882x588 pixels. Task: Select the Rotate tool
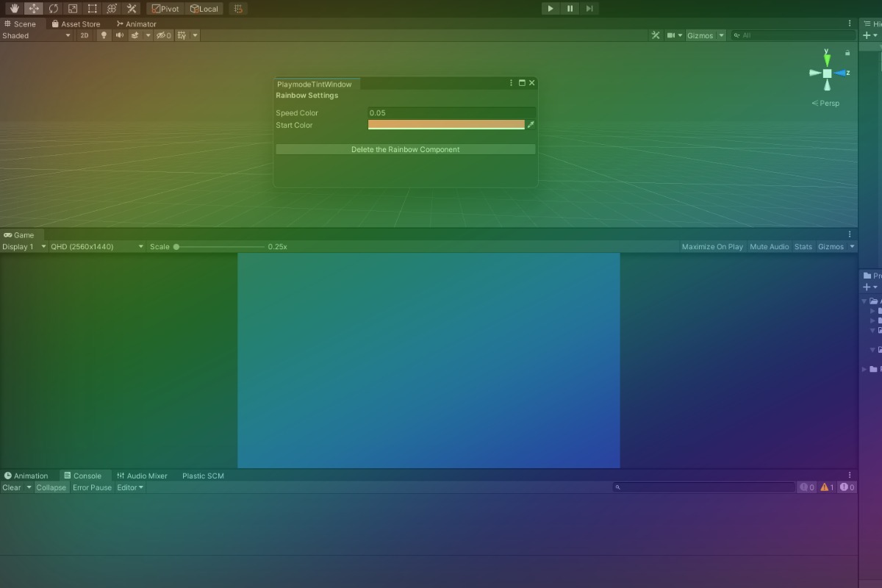tap(53, 9)
